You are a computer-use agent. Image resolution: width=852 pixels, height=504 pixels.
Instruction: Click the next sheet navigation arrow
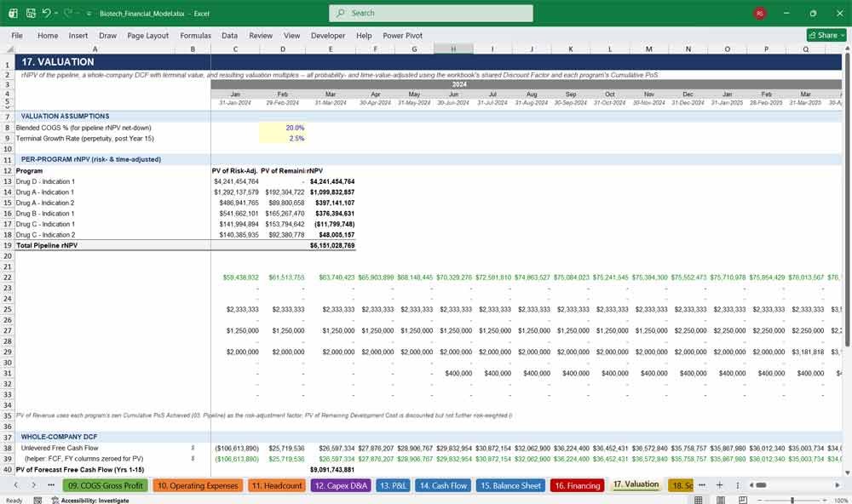click(34, 485)
